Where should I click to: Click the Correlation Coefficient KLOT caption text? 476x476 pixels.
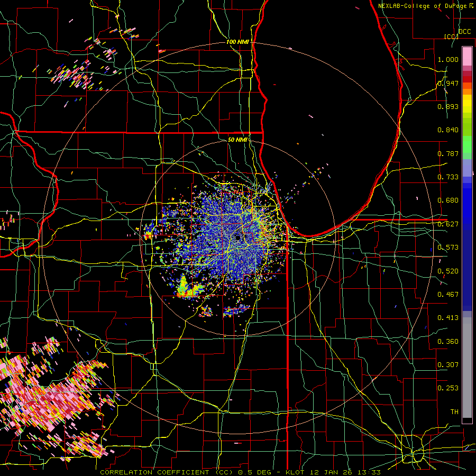pos(240,472)
